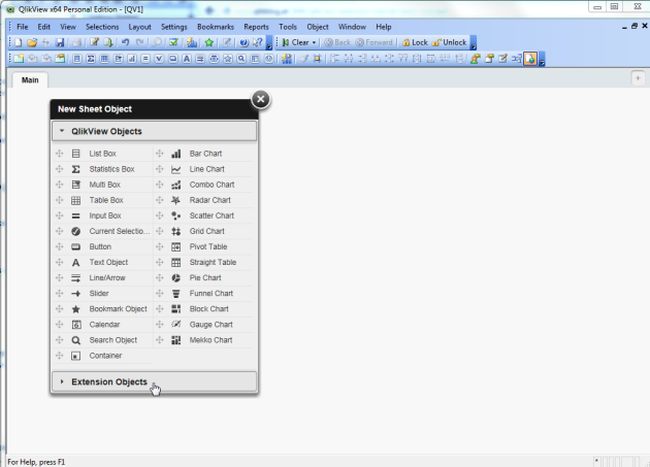Switch to the Main sheet tab
The width and height of the screenshot is (650, 467).
pyautogui.click(x=30, y=80)
